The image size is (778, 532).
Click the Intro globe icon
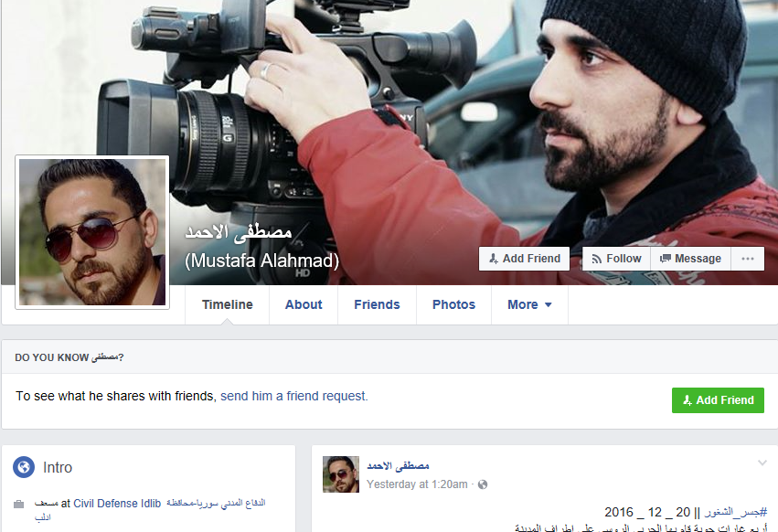click(24, 467)
